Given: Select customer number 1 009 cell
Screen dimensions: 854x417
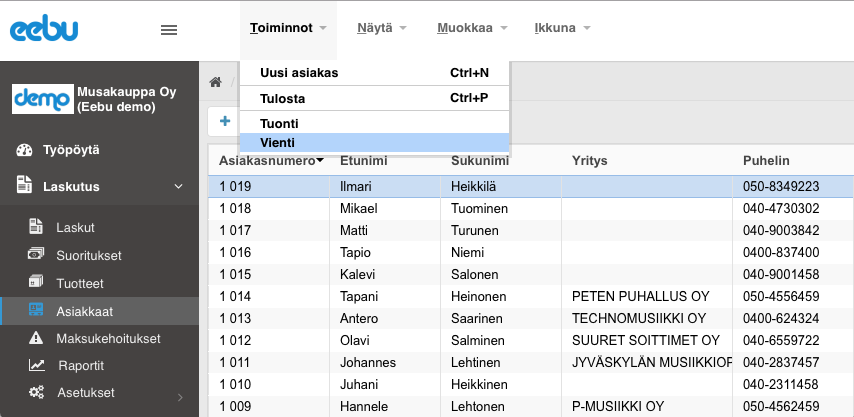Looking at the screenshot, I should click(269, 407).
